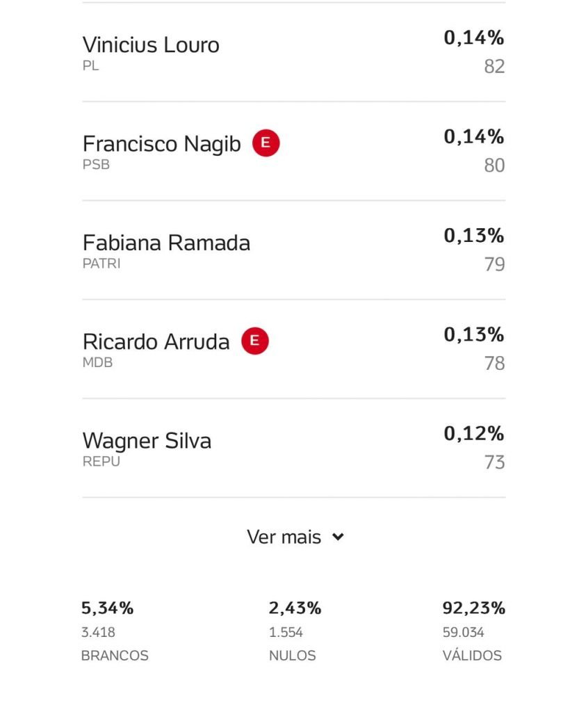The width and height of the screenshot is (588, 712).
Task: Click the Ver mais text
Action: (x=284, y=537)
